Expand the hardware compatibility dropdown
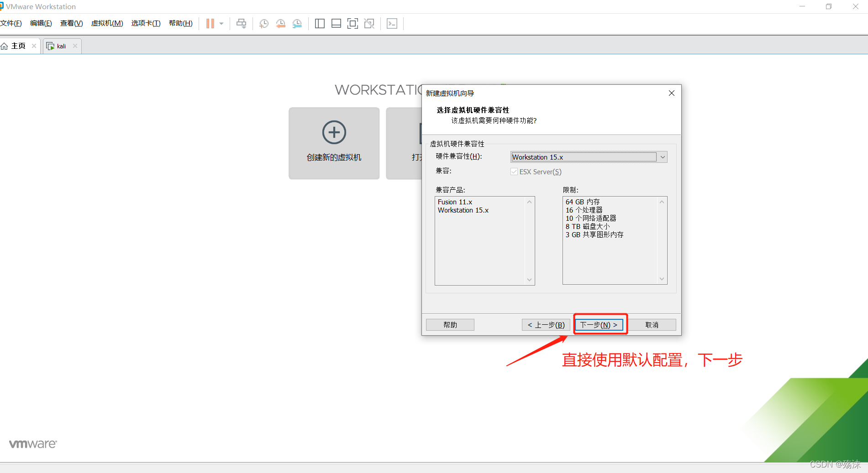This screenshot has width=868, height=473. pyautogui.click(x=663, y=157)
